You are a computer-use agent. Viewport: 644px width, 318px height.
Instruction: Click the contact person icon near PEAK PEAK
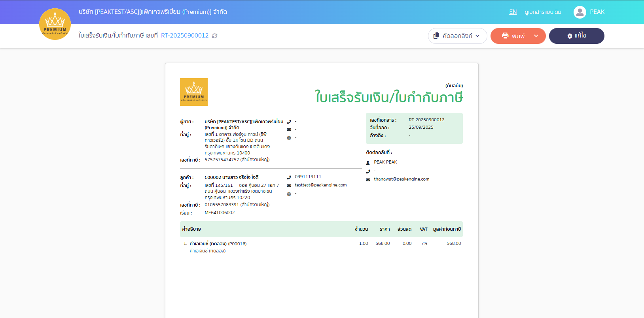point(368,162)
